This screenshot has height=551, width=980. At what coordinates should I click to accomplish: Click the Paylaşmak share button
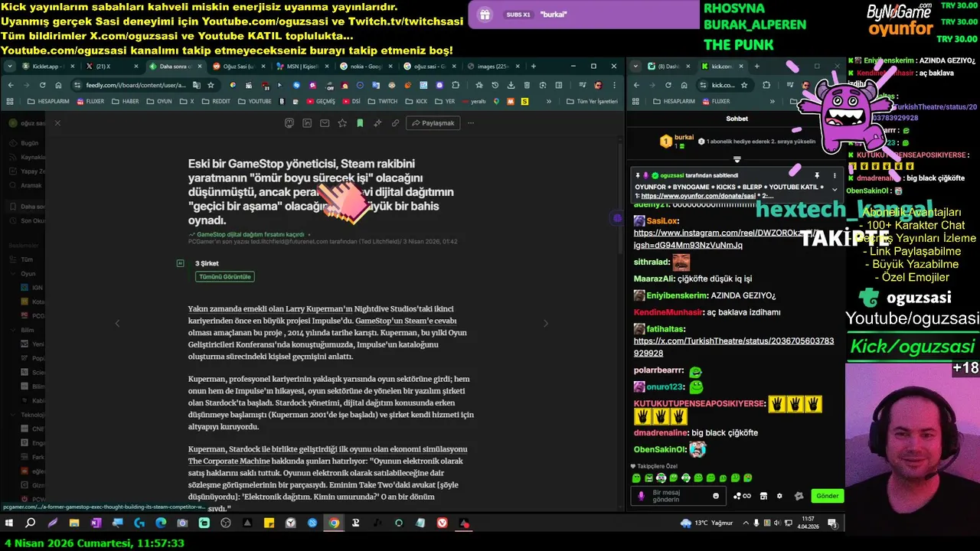433,122
